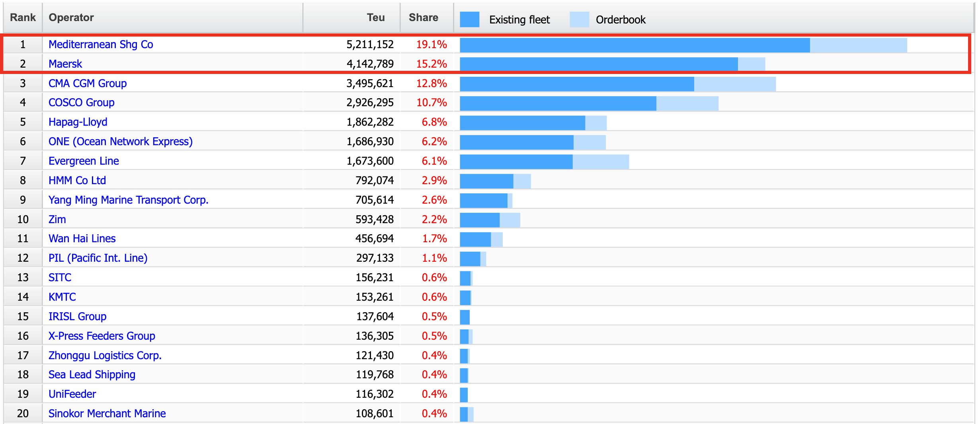Viewport: 980px width, 424px height.
Task: Sort by the Share column header
Action: click(423, 18)
